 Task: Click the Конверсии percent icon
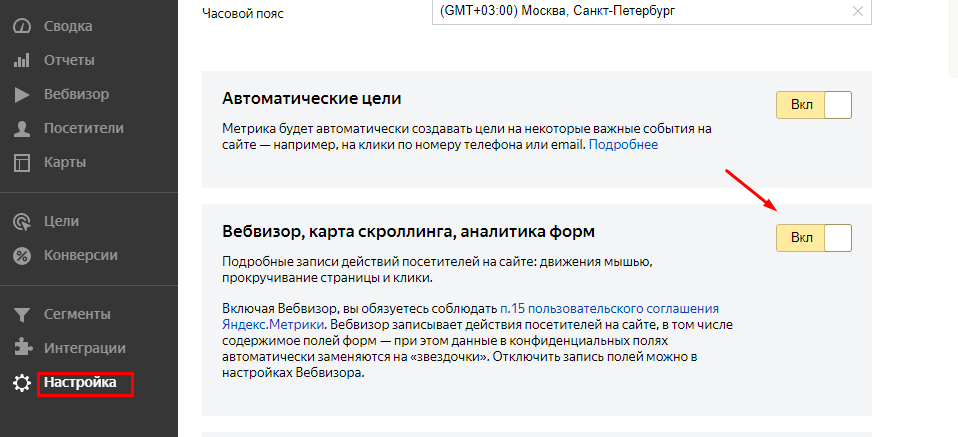pyautogui.click(x=22, y=255)
